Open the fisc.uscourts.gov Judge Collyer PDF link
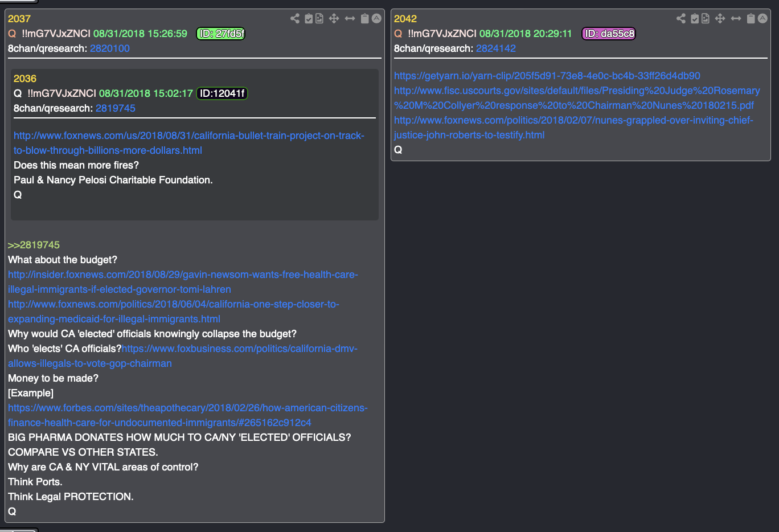 (x=577, y=98)
